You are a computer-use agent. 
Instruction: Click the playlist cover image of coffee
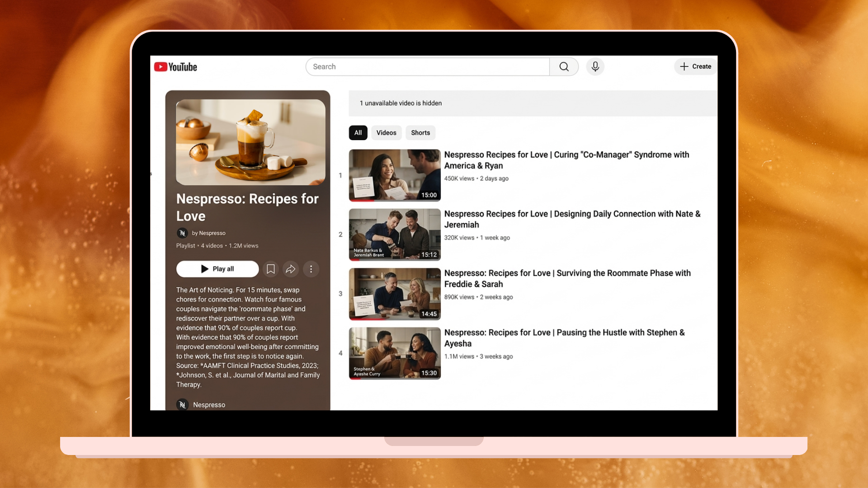pos(250,142)
